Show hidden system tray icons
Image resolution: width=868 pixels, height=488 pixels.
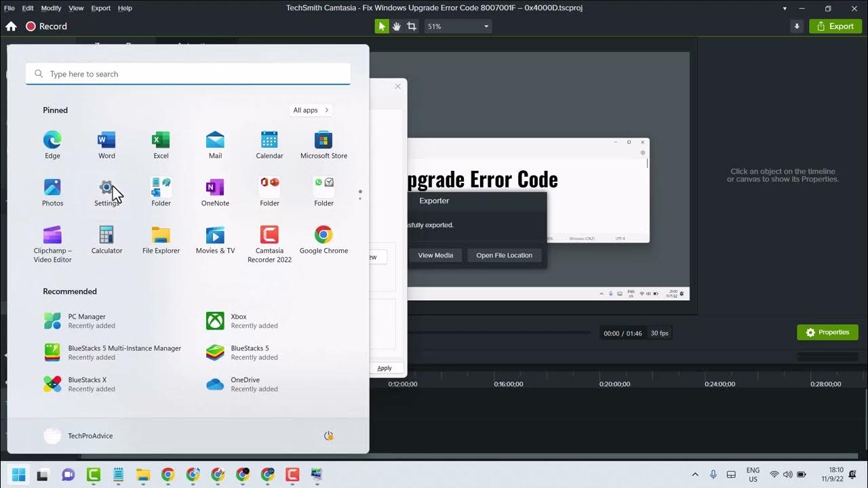pos(695,474)
